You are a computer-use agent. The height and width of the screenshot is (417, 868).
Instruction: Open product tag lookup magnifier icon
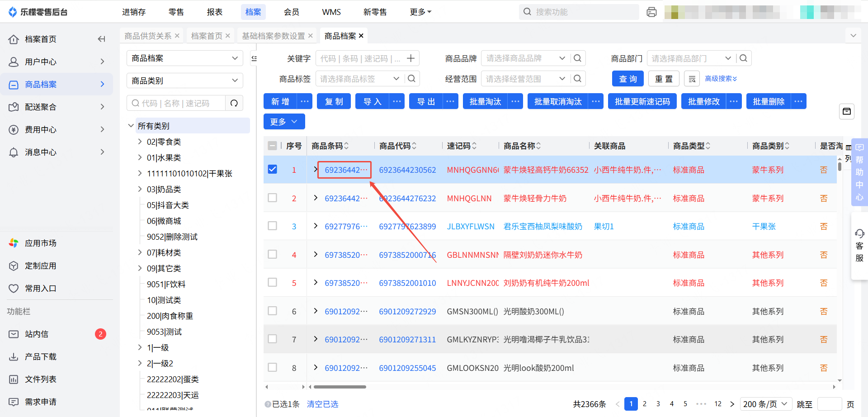pos(411,79)
